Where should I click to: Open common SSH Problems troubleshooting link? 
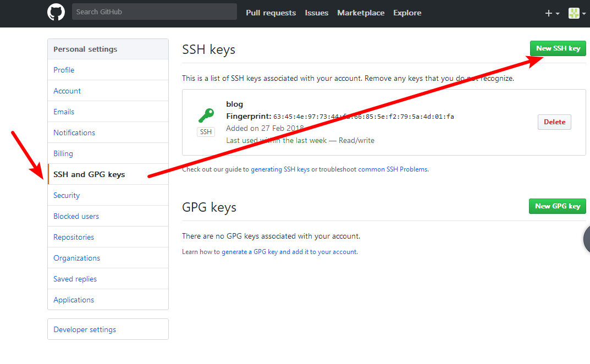(x=393, y=169)
